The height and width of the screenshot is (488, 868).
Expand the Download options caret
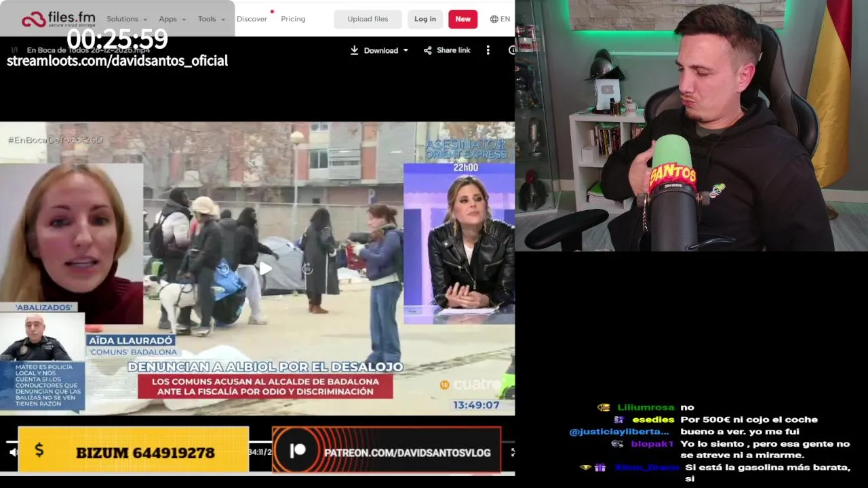[x=406, y=50]
